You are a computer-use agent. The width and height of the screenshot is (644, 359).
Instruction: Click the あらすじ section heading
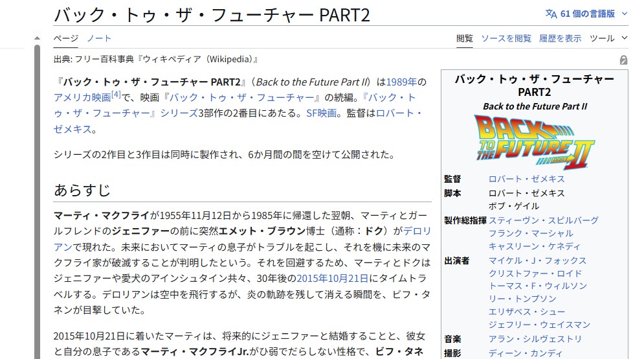tap(82, 190)
